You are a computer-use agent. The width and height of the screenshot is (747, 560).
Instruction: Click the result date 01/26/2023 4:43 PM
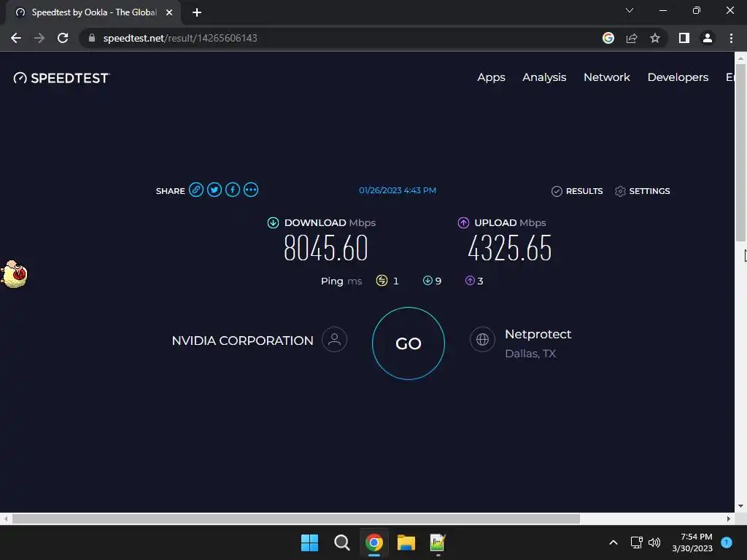tap(398, 190)
